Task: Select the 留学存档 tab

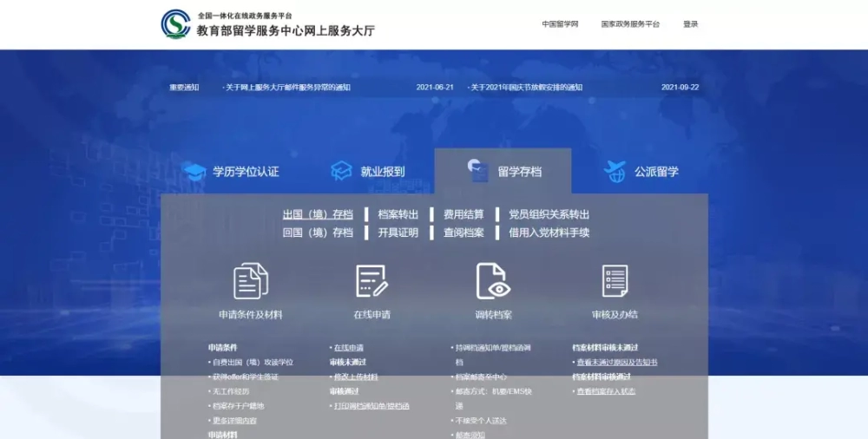Action: pyautogui.click(x=519, y=172)
